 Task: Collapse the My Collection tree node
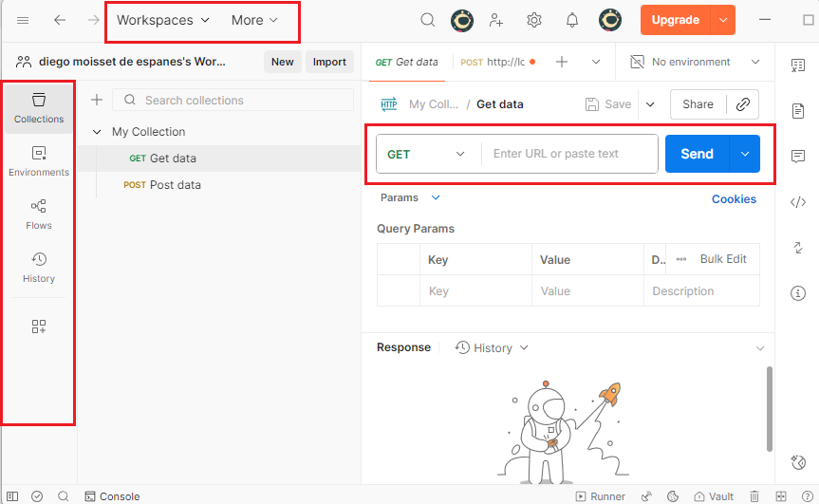tap(97, 132)
